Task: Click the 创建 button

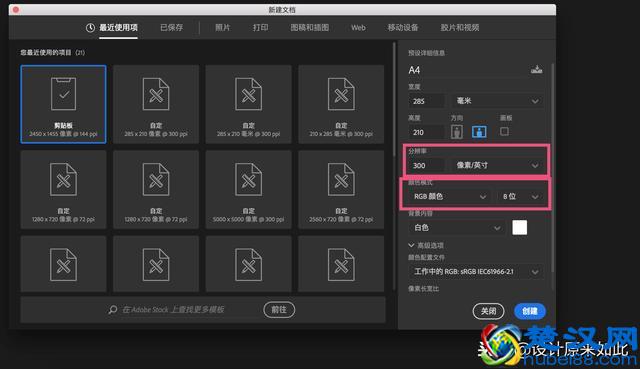Action: [530, 311]
